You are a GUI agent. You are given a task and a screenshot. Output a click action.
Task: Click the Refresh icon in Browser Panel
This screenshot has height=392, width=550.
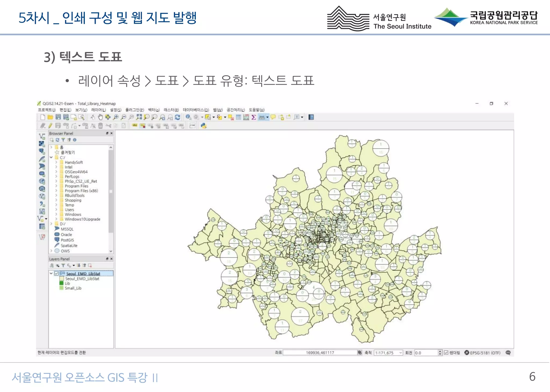[x=57, y=140]
